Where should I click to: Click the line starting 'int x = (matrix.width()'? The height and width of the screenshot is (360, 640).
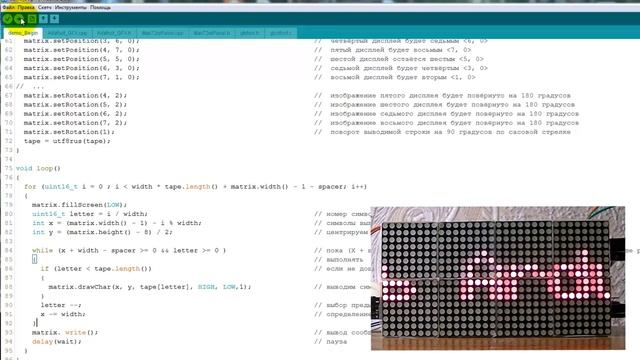point(116,223)
